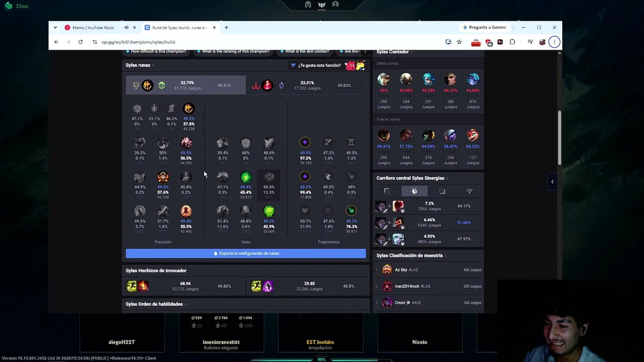Open counter champion with 44.41% win rate
Viewport: 644px width, 362px height.
450,79
